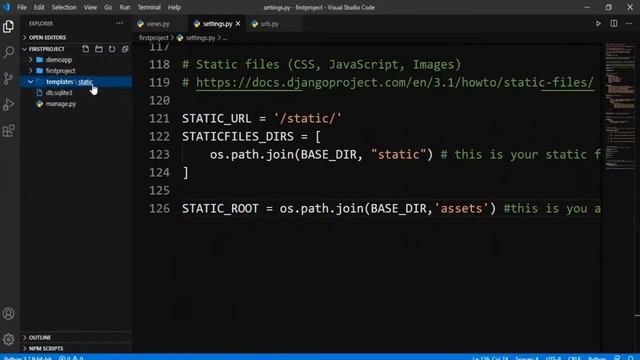Image resolution: width=640 pixels, height=360 pixels.
Task: Select static in the templates row
Action: (85, 82)
